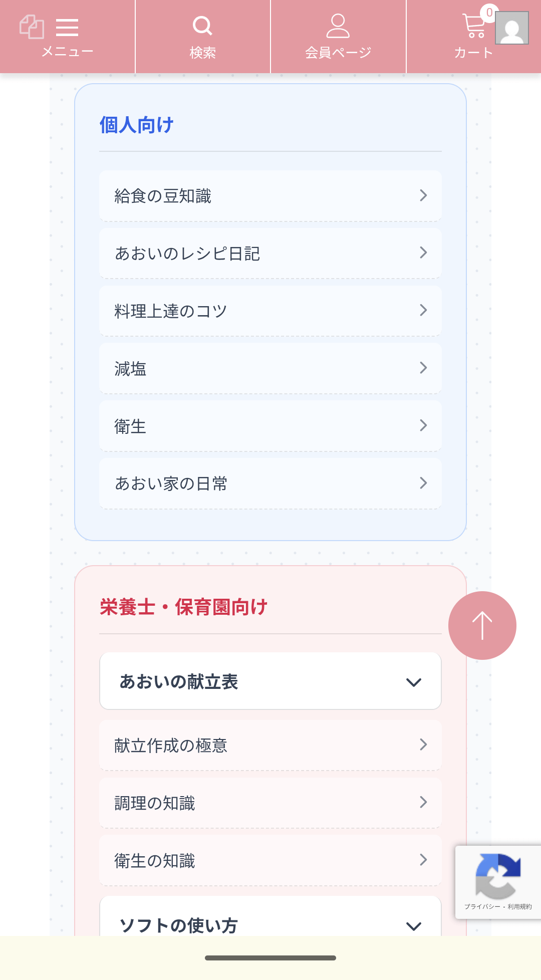Click the search magnifier icon
The image size is (541, 980).
(x=202, y=24)
